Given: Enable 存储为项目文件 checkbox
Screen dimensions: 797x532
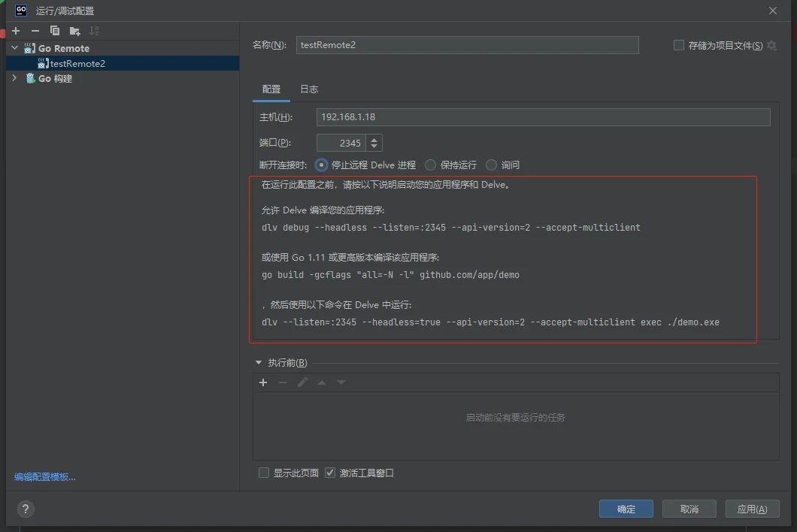Looking at the screenshot, I should pos(678,45).
